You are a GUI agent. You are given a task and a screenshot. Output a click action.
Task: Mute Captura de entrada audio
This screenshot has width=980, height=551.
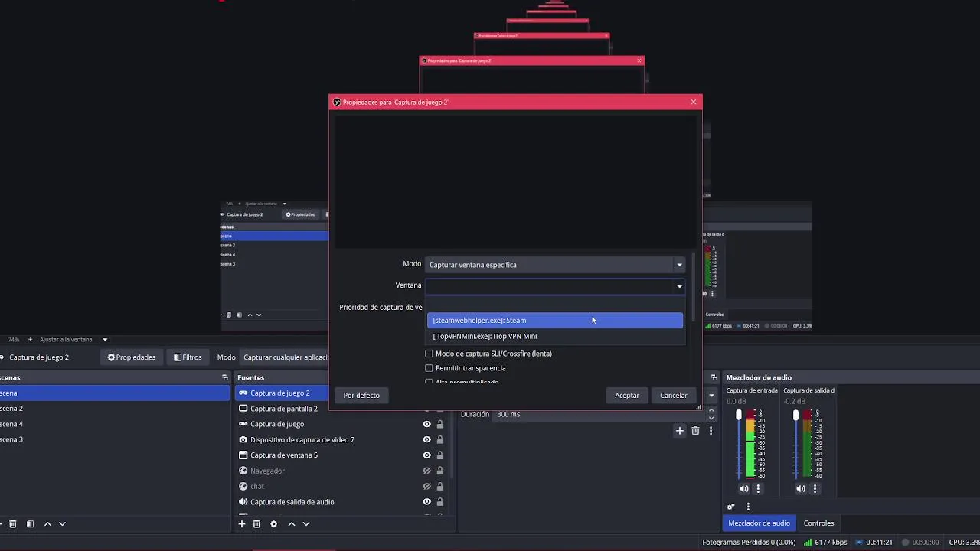pyautogui.click(x=744, y=488)
